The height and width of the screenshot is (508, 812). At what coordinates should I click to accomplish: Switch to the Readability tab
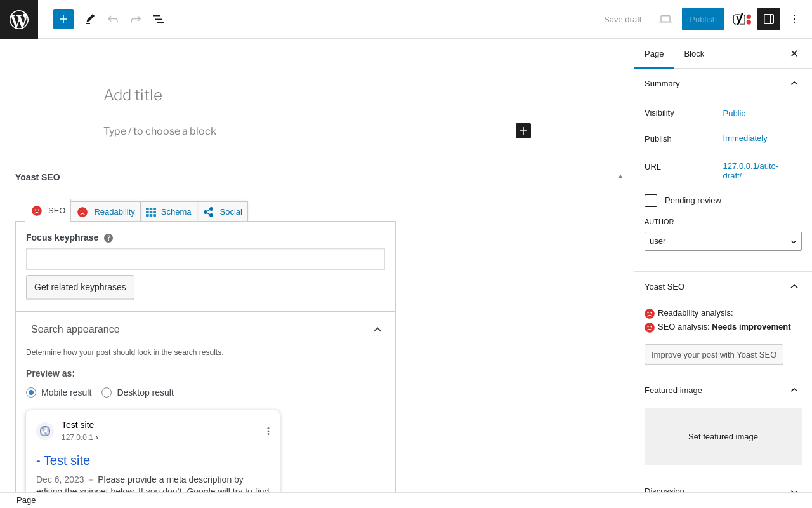pos(106,211)
